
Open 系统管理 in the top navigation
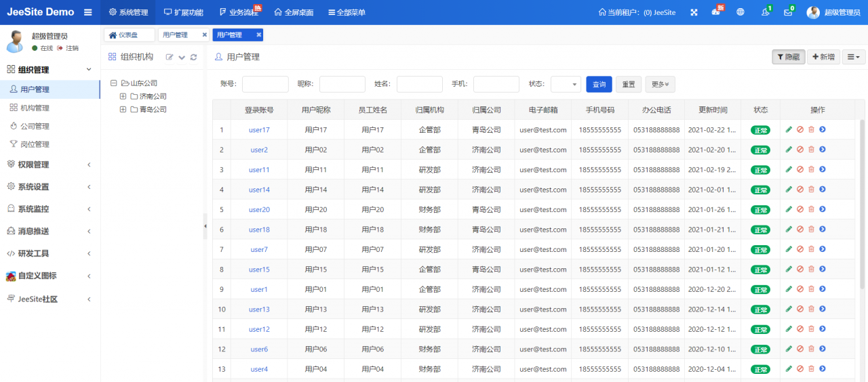(128, 12)
